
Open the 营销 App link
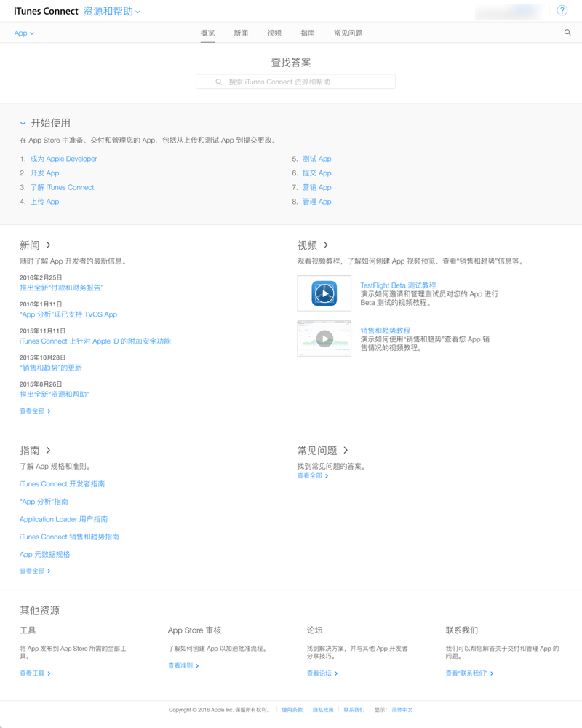pyautogui.click(x=317, y=188)
